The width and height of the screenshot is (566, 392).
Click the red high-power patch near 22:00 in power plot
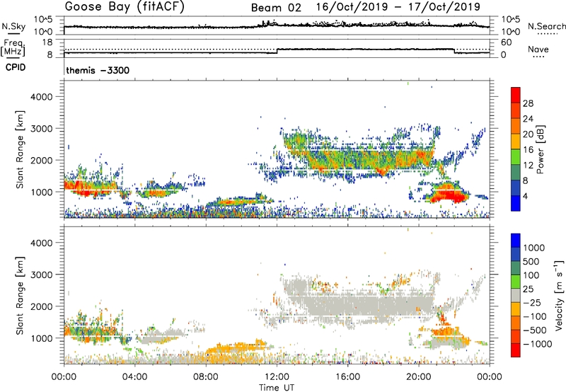point(448,195)
